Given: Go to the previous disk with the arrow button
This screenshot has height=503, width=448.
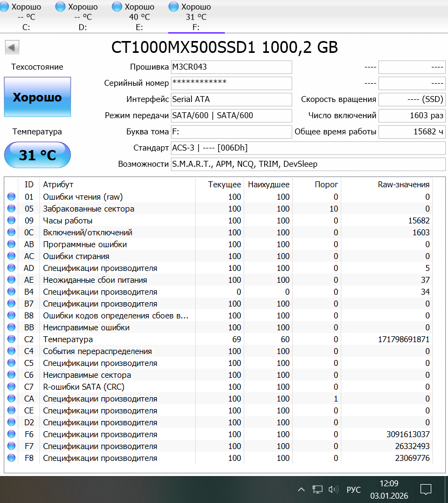Looking at the screenshot, I should tap(12, 47).
